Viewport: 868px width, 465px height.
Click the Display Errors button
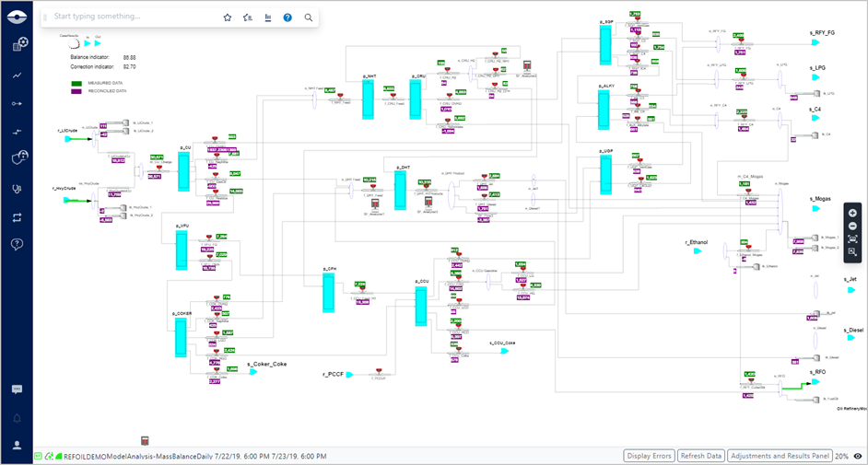649,456
